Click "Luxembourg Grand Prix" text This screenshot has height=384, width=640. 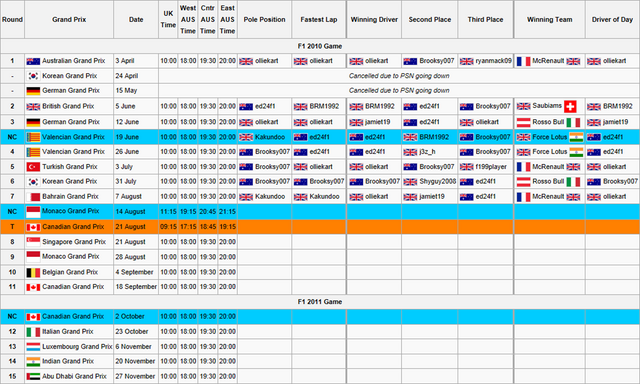77,346
